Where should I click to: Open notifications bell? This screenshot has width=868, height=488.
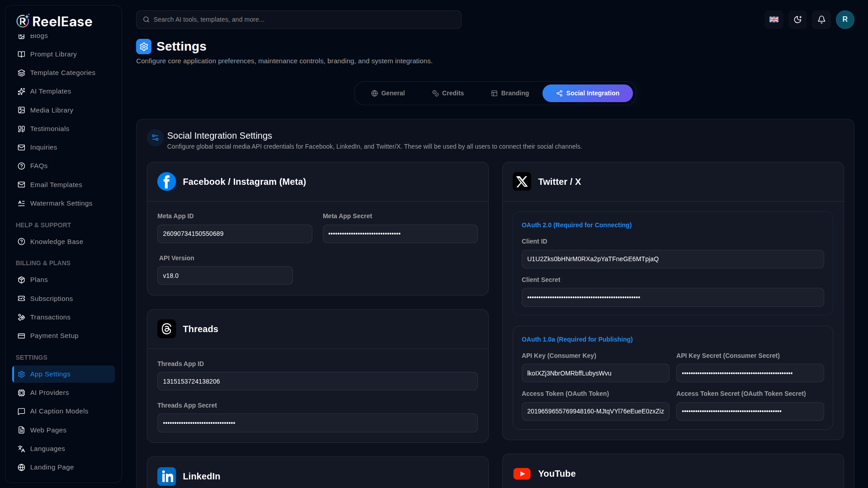[x=821, y=19]
